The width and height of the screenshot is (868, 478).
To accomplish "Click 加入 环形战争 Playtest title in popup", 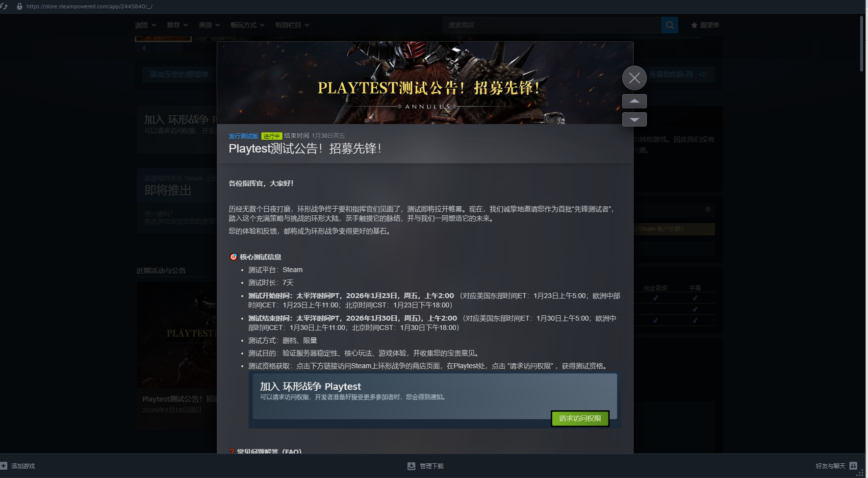I will coord(310,386).
